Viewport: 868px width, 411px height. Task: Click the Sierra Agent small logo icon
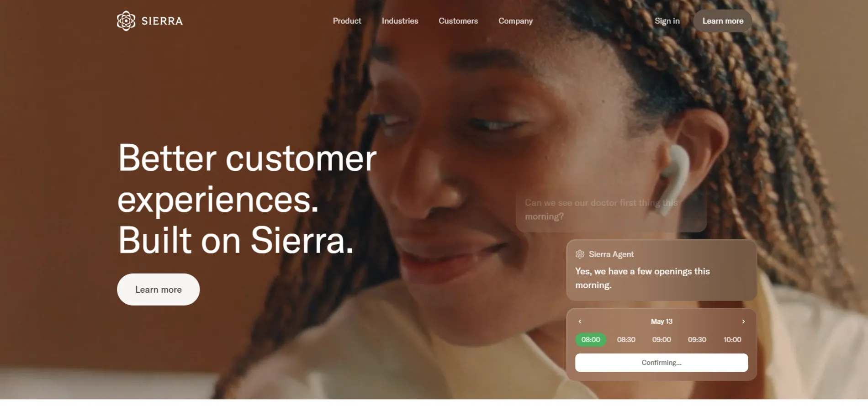pyautogui.click(x=580, y=254)
